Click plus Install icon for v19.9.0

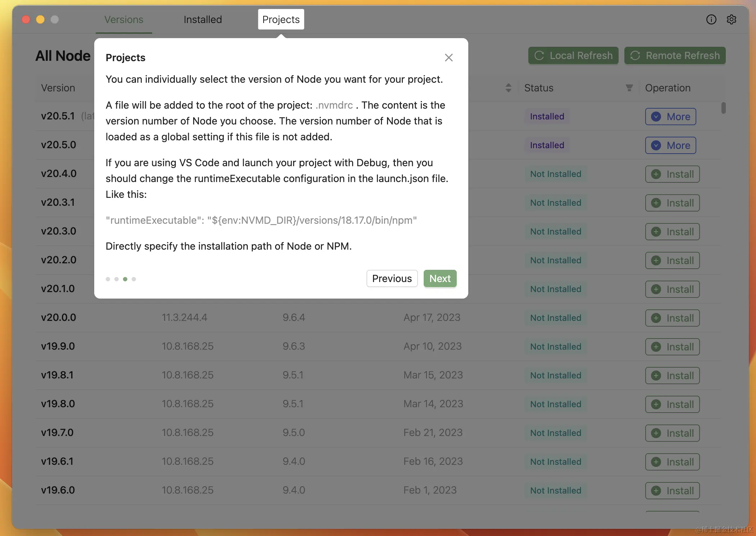tap(656, 347)
